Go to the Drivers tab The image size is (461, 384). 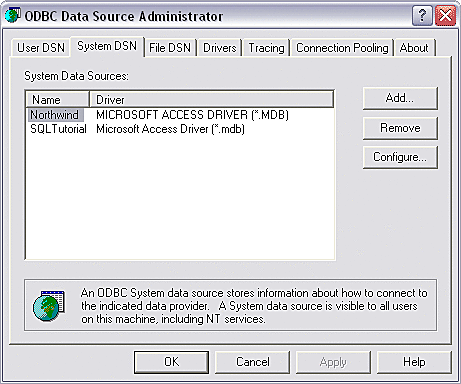coord(220,48)
